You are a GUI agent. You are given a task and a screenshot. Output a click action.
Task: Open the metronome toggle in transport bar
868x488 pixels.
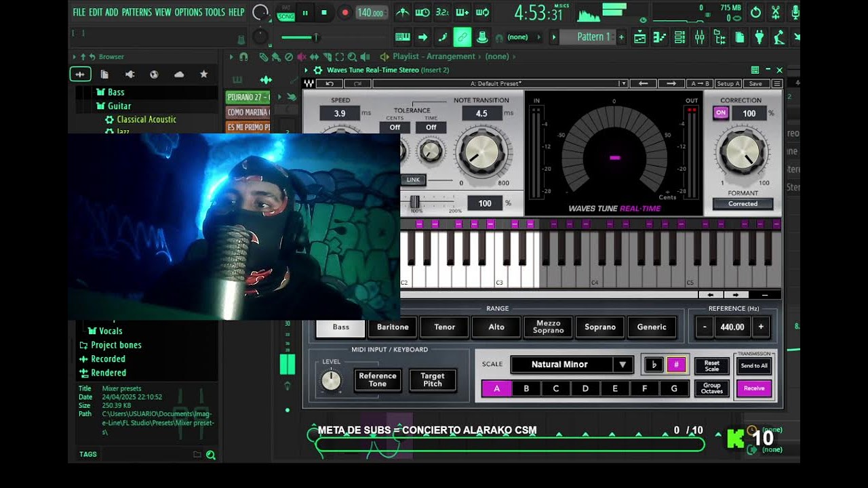pyautogui.click(x=403, y=12)
